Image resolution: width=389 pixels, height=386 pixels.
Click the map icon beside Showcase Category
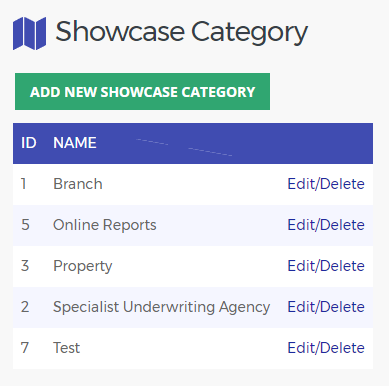click(x=29, y=33)
